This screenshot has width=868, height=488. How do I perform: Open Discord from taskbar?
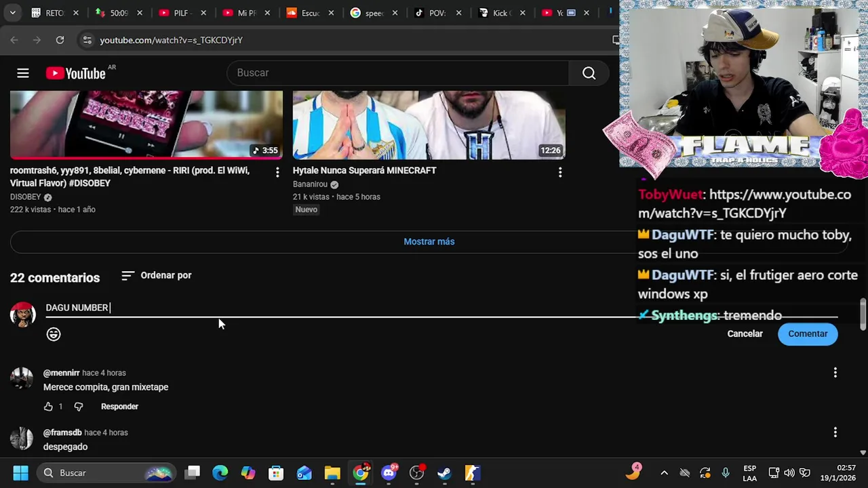(389, 473)
